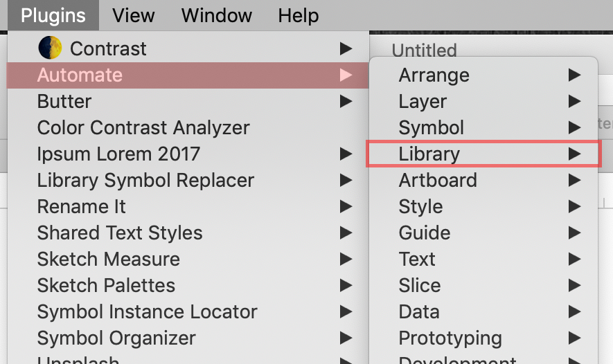613x364 pixels.
Task: Select the Style submenu entry
Action: click(x=483, y=207)
